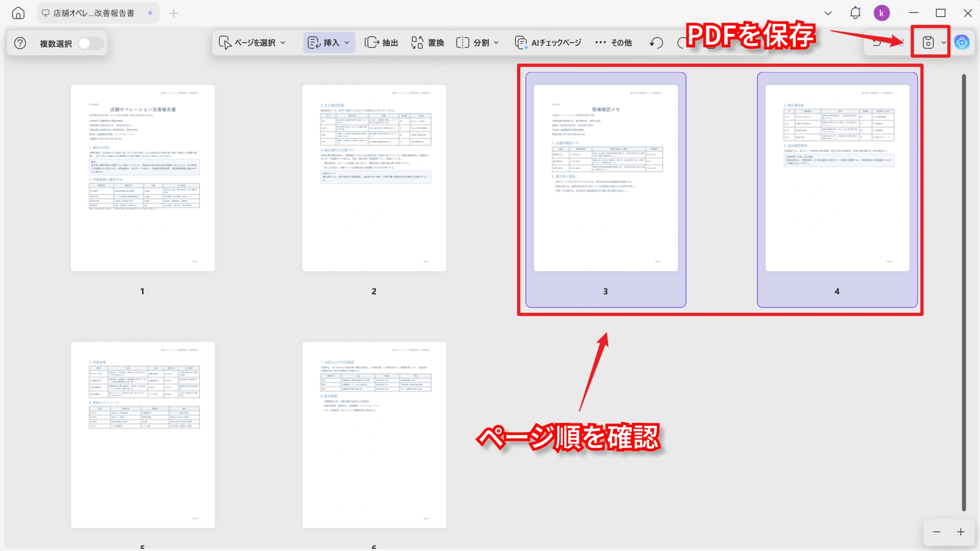980x551 pixels.
Task: Save the PDF with the save icon
Action: 928,42
